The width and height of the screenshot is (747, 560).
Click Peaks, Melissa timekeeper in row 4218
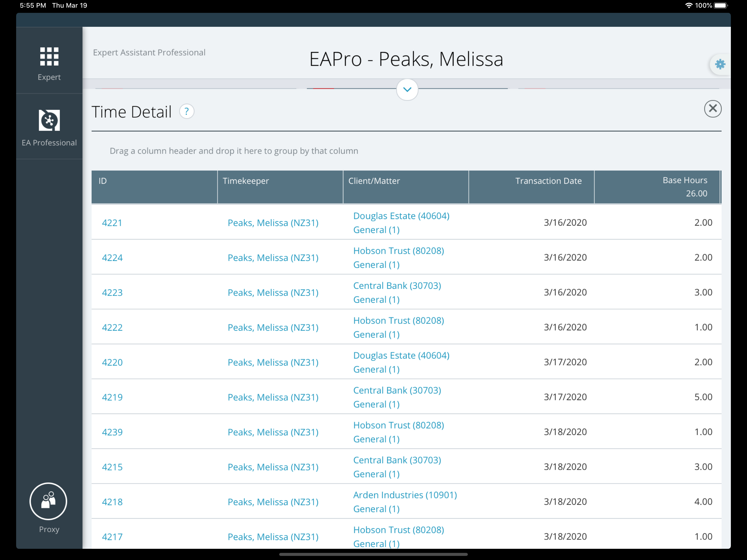273,502
